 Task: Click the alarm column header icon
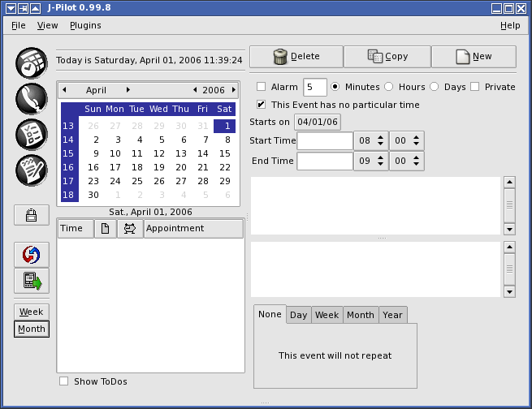point(130,229)
